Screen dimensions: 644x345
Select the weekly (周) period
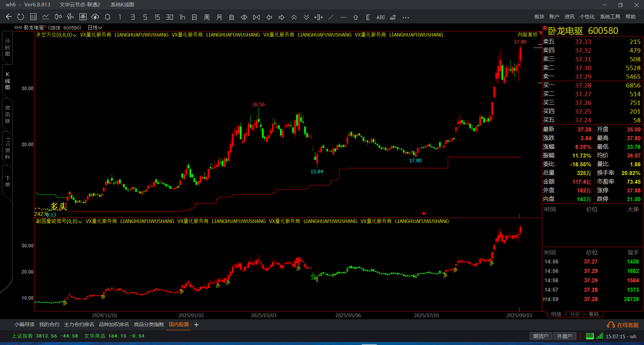coord(207,17)
